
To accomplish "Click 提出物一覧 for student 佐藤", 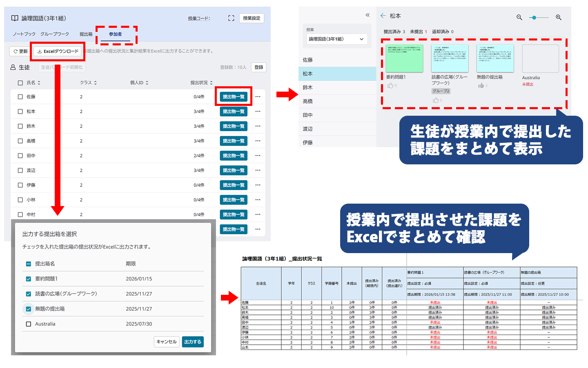I will [233, 96].
